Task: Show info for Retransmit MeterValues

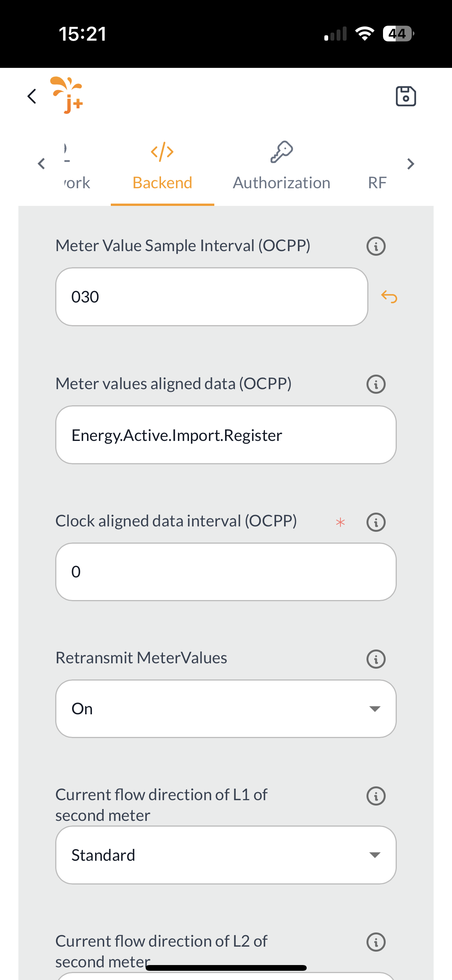Action: pos(376,659)
